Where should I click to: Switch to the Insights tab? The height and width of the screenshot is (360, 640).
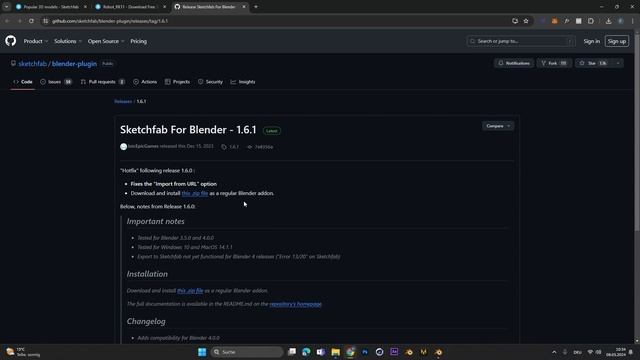(243, 82)
